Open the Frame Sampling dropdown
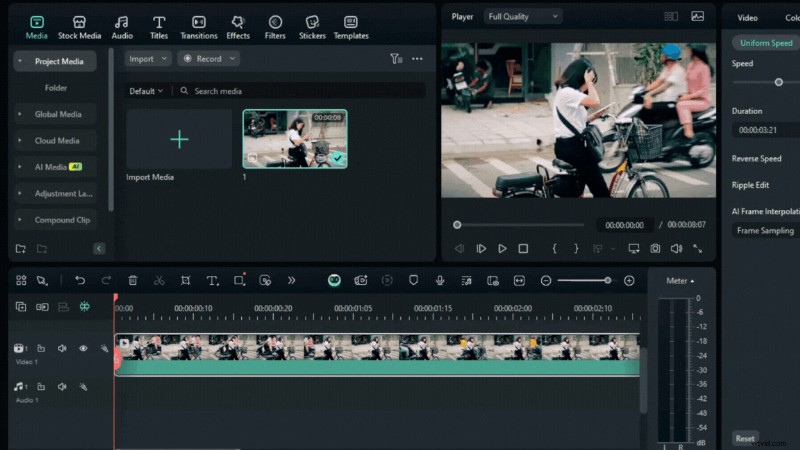 765,231
